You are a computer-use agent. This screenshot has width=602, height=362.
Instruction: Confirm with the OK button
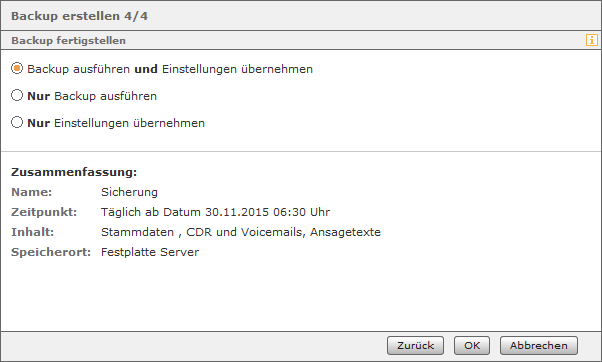tap(472, 345)
